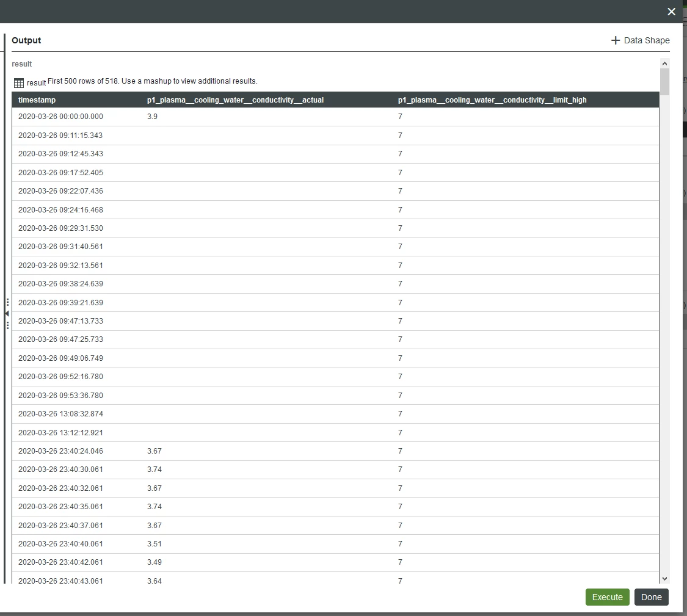Sort by timestamp column header
Screen dimensions: 687x616
[37, 100]
